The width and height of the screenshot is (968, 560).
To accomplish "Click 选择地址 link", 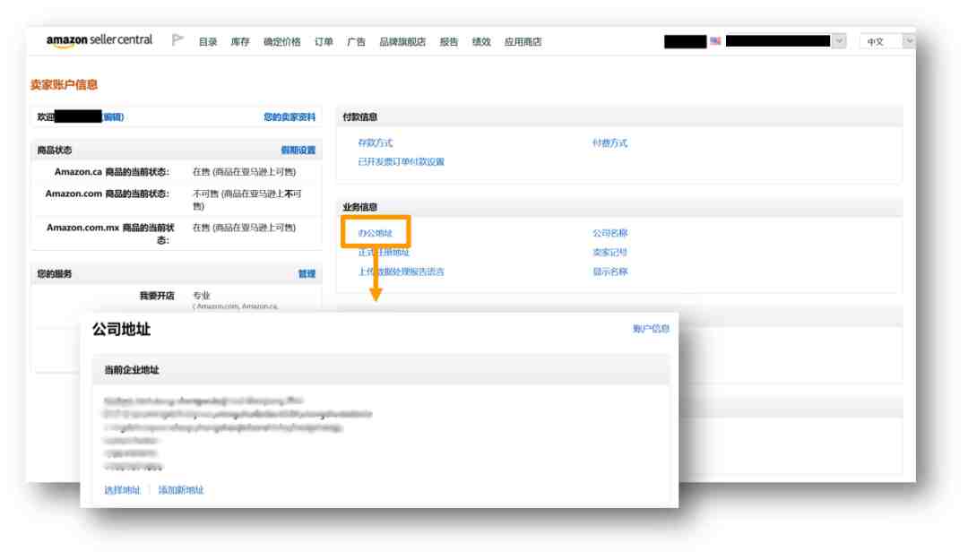I will point(122,489).
